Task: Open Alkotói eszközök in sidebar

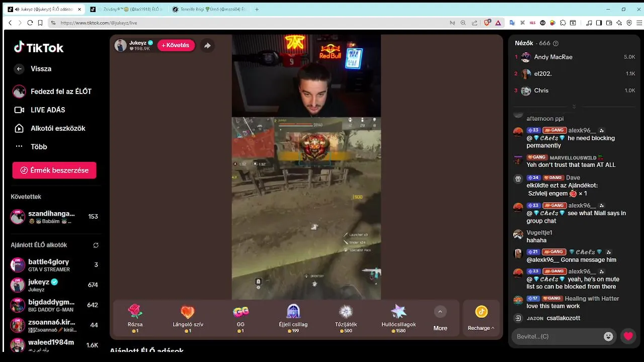Action: pos(49,128)
